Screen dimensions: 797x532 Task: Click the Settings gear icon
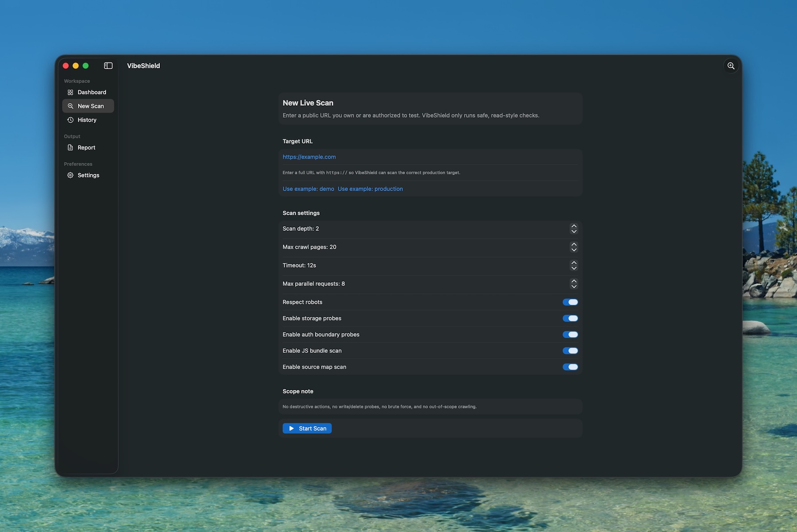tap(70, 175)
